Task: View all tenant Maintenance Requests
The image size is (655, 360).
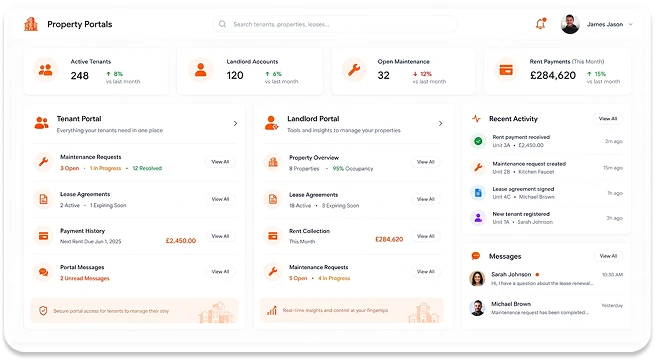Action: 220,162
